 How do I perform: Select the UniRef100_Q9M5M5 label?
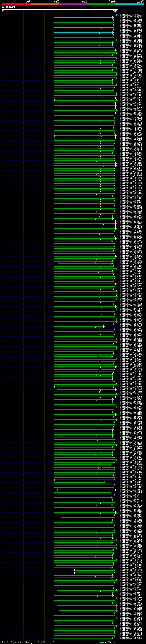(131, 40)
